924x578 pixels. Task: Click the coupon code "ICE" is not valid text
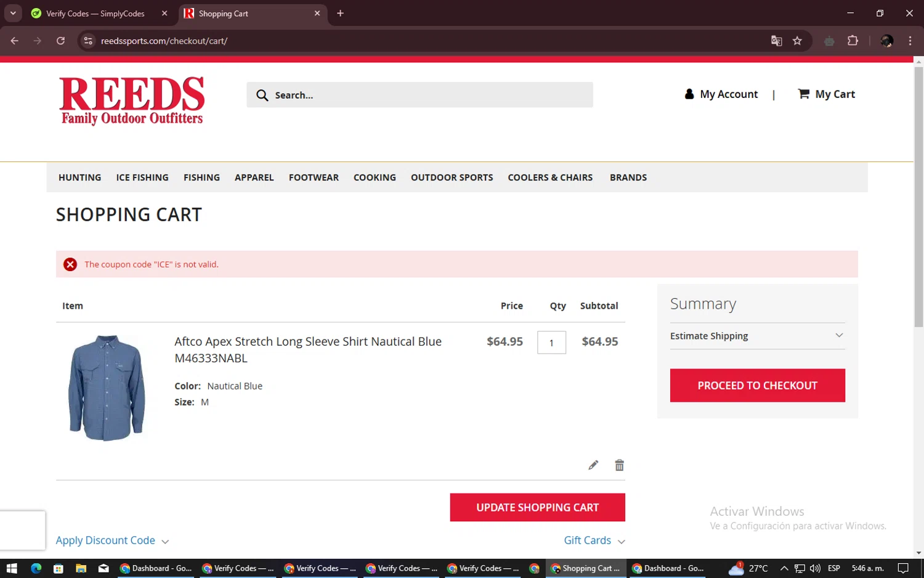[x=152, y=264]
